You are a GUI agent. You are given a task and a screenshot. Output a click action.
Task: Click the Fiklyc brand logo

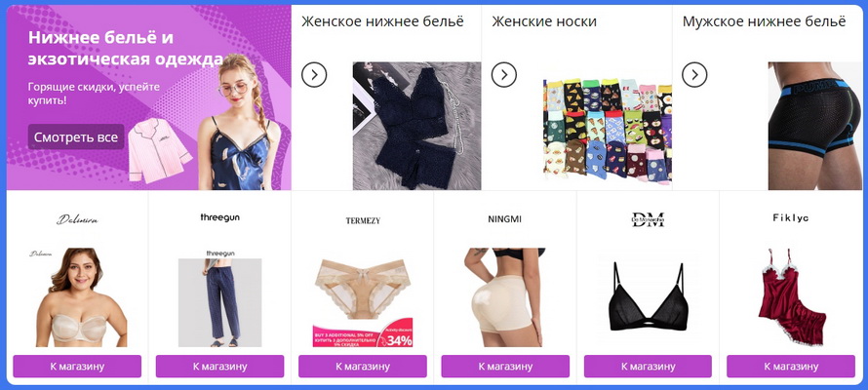coord(791,218)
